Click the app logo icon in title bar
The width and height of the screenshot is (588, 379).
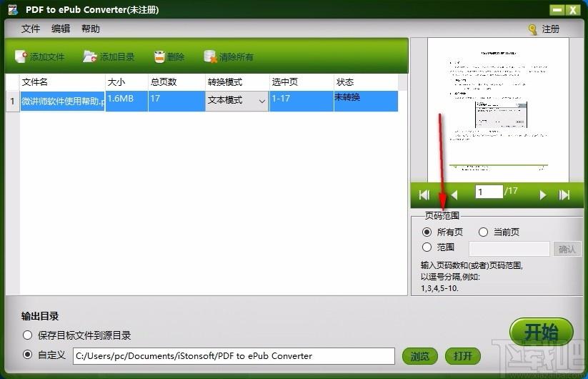12,9
